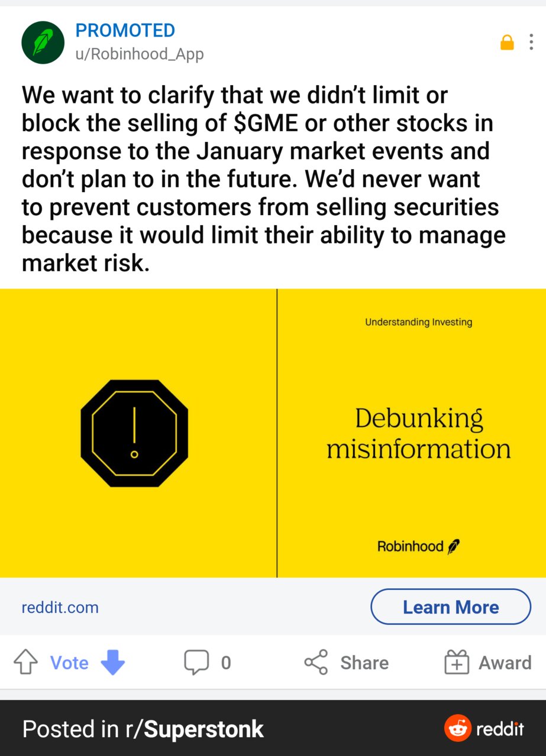This screenshot has height=756, width=546.
Task: Open the u/Robinhood_App profile
Action: [x=140, y=54]
